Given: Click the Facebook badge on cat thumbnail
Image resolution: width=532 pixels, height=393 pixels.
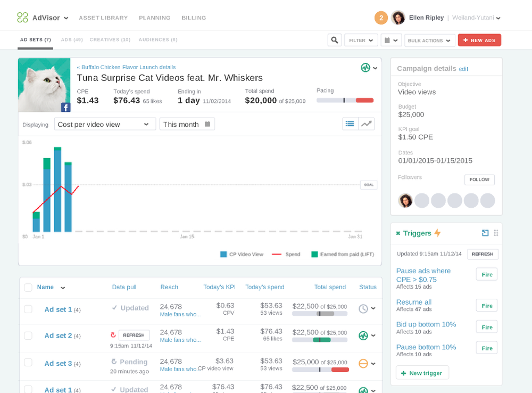Looking at the screenshot, I should [65, 108].
